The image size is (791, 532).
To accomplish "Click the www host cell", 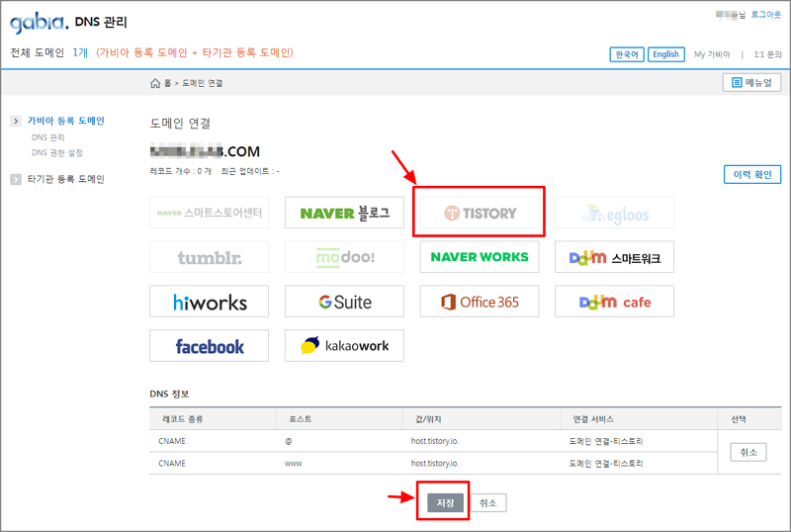I will [293, 464].
